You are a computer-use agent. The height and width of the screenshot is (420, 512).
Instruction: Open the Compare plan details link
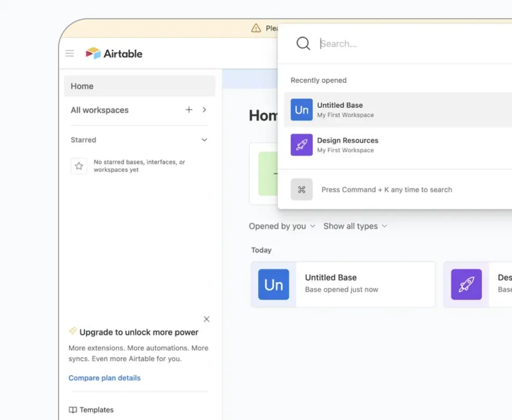(105, 378)
